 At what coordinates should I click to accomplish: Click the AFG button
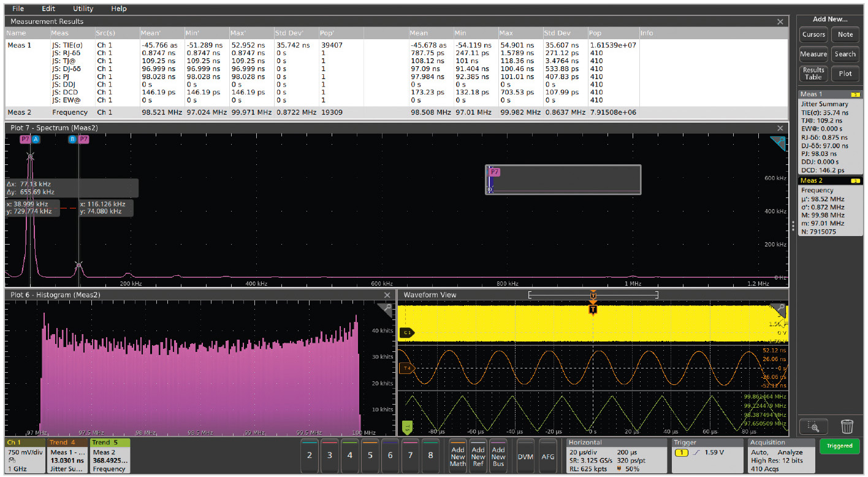[x=547, y=454]
